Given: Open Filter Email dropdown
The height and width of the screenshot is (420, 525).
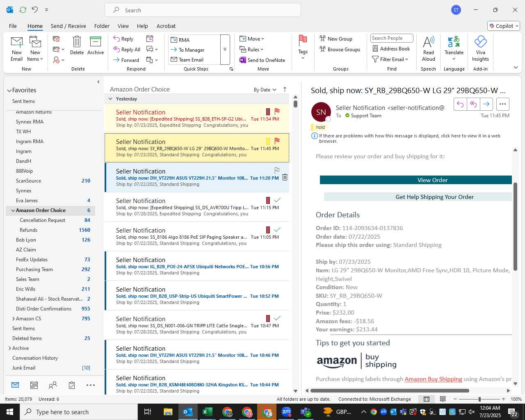Looking at the screenshot, I should pyautogui.click(x=390, y=59).
